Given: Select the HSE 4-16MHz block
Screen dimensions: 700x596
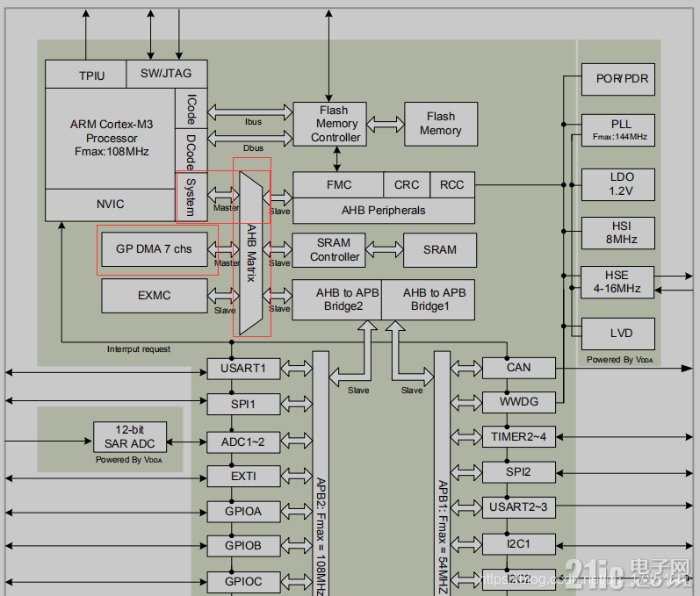Looking at the screenshot, I should pyautogui.click(x=617, y=283).
